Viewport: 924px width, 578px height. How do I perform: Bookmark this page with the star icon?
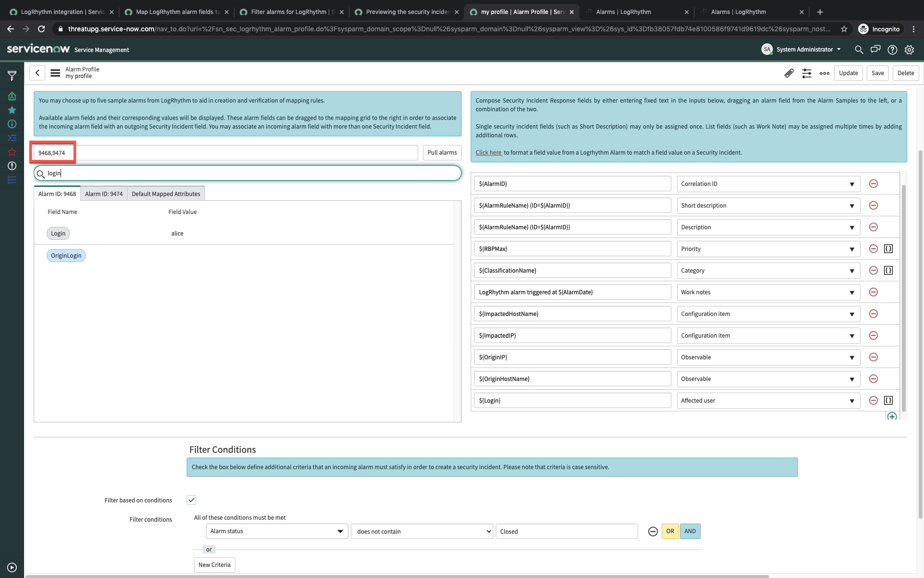844,29
